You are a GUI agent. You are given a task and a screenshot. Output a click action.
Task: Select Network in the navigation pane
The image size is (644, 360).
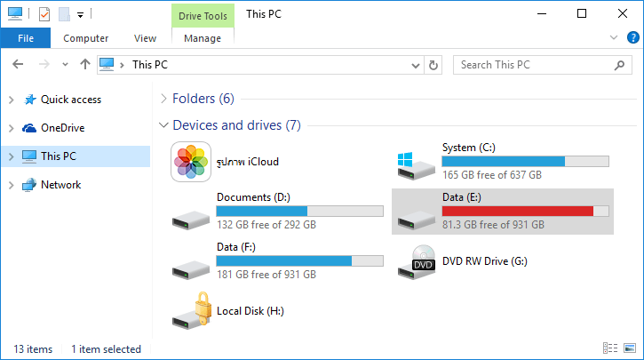click(60, 185)
